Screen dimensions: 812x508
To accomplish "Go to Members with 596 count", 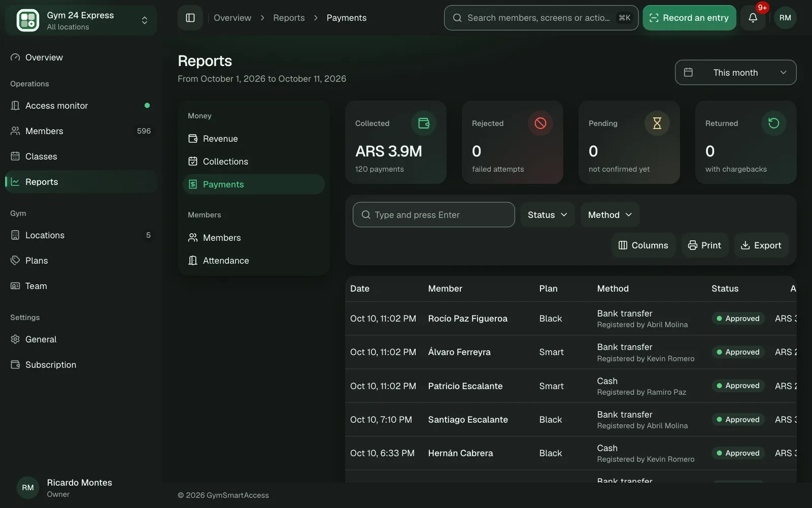I will (x=81, y=131).
